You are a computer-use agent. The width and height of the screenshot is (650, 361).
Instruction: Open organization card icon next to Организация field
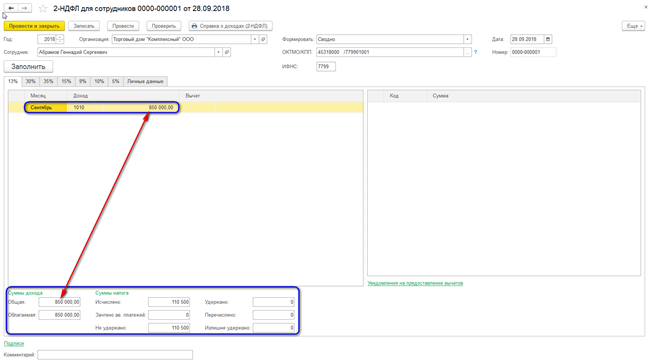263,39
